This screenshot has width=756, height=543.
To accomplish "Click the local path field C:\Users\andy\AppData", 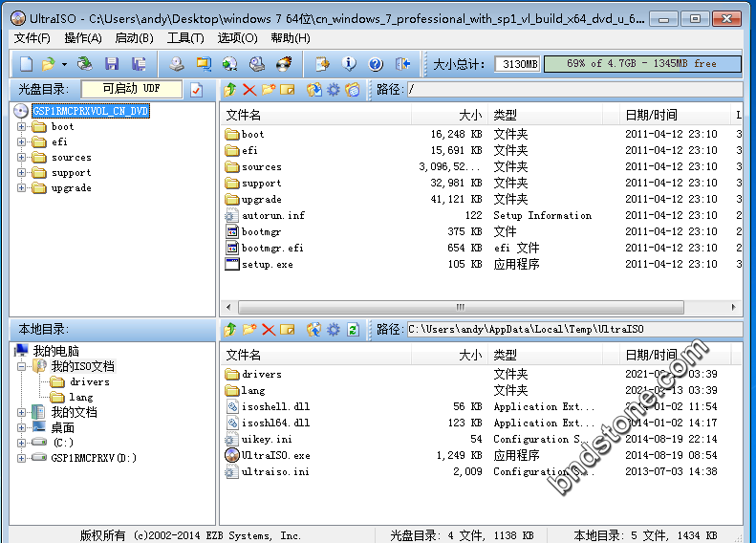I will pos(574,330).
